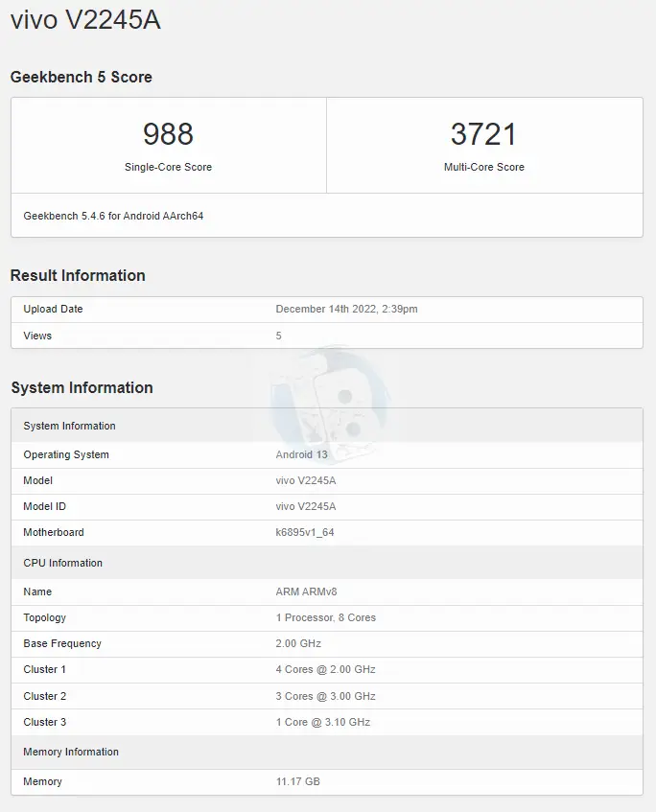Select the December 14th 2022, 2:39pm value
Screen dimensions: 656x812
346,309
